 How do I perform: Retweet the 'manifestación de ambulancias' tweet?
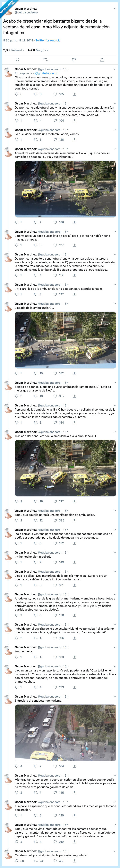pos(36,521)
